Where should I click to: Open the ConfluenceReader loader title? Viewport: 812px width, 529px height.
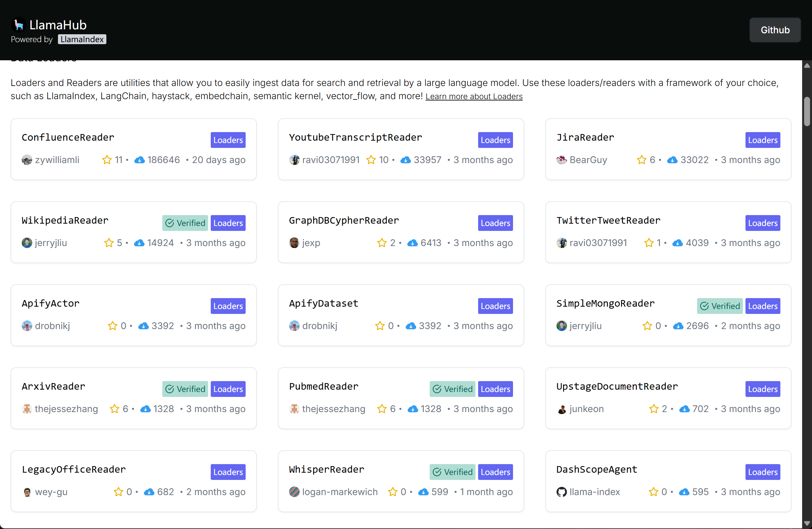pos(68,137)
